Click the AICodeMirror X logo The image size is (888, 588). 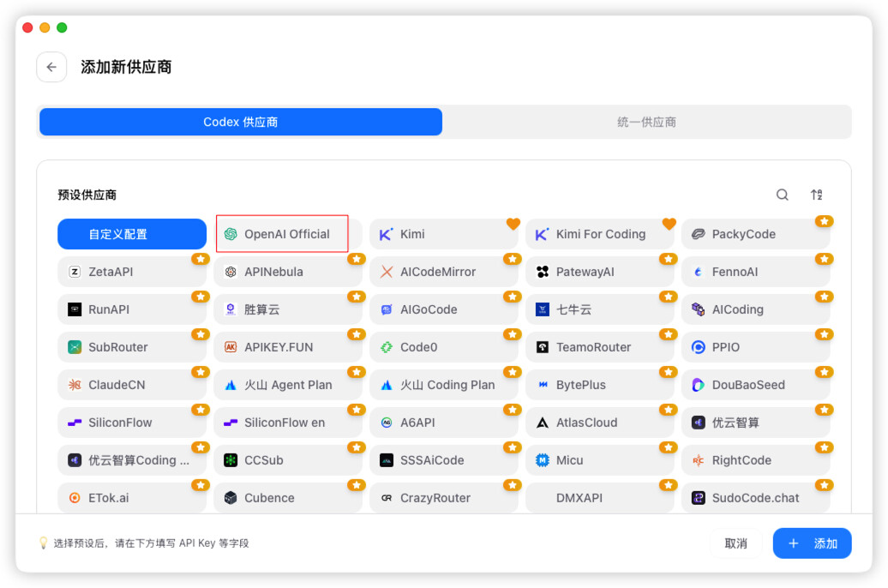387,272
